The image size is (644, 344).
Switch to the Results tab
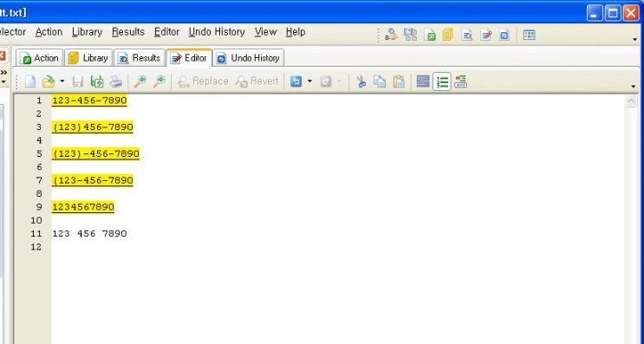tap(140, 58)
